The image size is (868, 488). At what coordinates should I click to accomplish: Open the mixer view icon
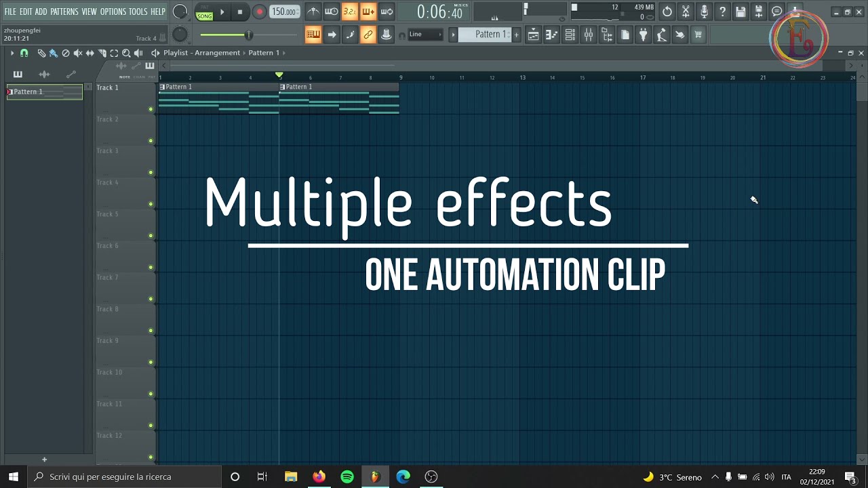tap(589, 35)
